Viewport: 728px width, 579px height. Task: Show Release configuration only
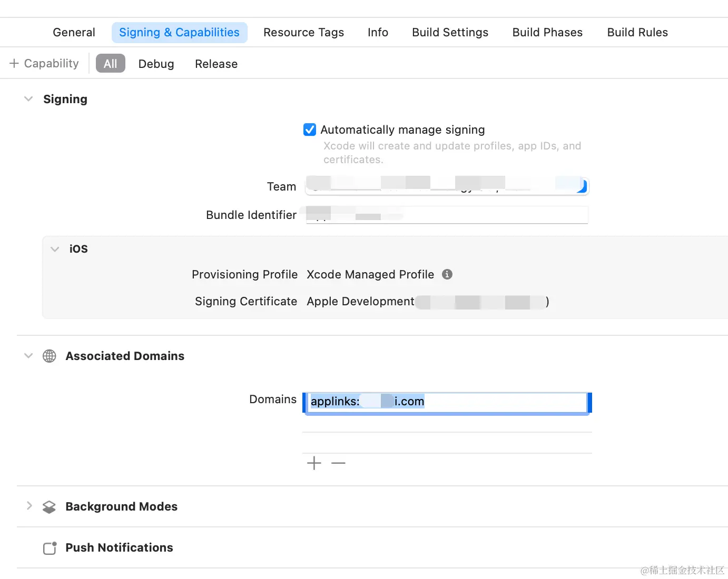pyautogui.click(x=216, y=64)
